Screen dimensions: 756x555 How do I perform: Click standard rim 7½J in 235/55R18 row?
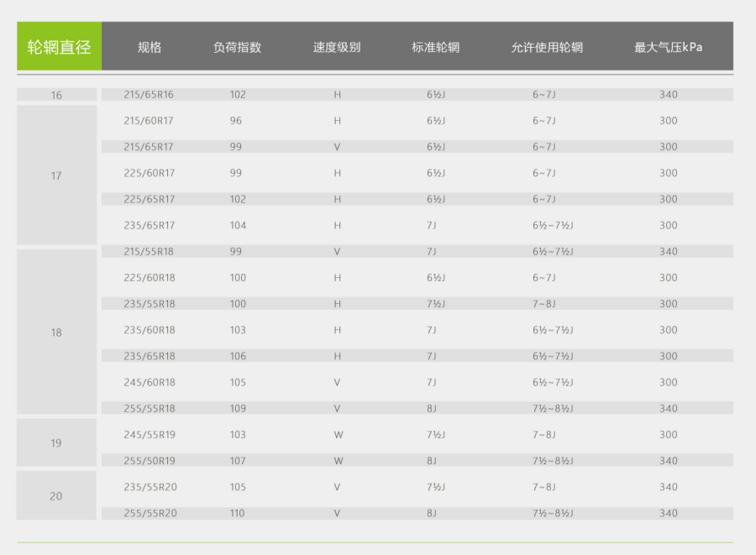tap(436, 304)
